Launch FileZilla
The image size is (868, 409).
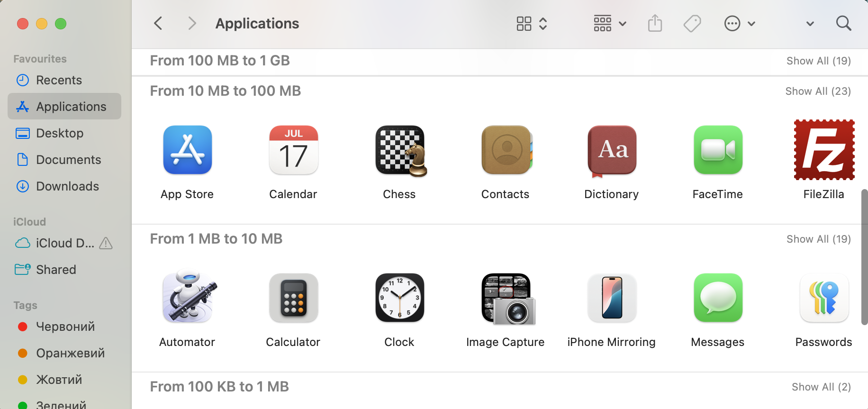[x=824, y=150]
